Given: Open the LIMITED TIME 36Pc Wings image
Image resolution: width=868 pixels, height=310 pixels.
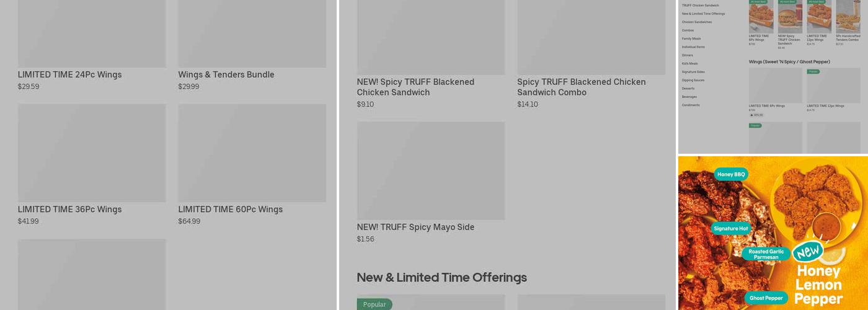Looking at the screenshot, I should (92, 153).
